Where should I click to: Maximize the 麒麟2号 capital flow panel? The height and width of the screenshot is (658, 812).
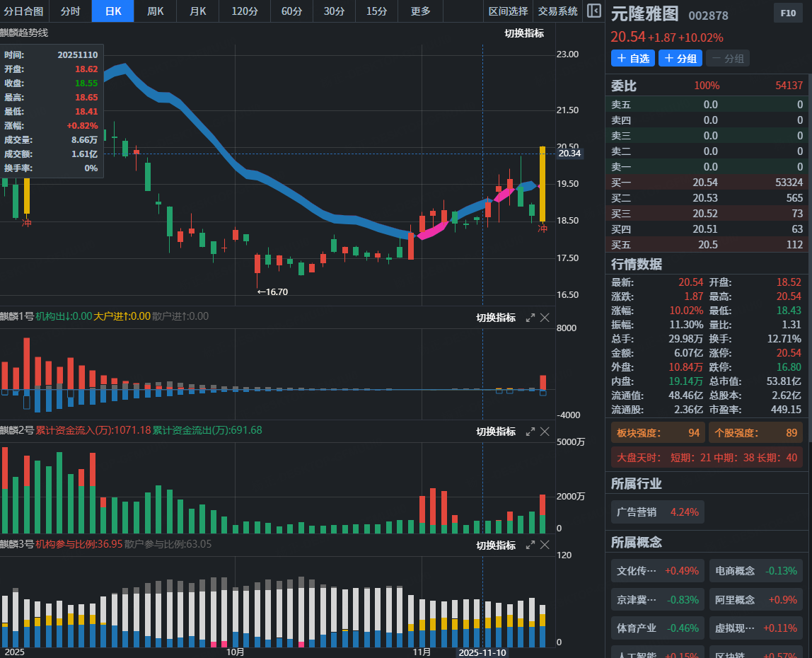coord(530,432)
